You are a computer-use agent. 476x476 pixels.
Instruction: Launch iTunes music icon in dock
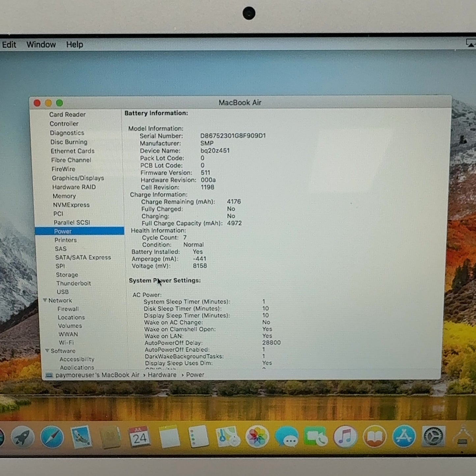345,437
